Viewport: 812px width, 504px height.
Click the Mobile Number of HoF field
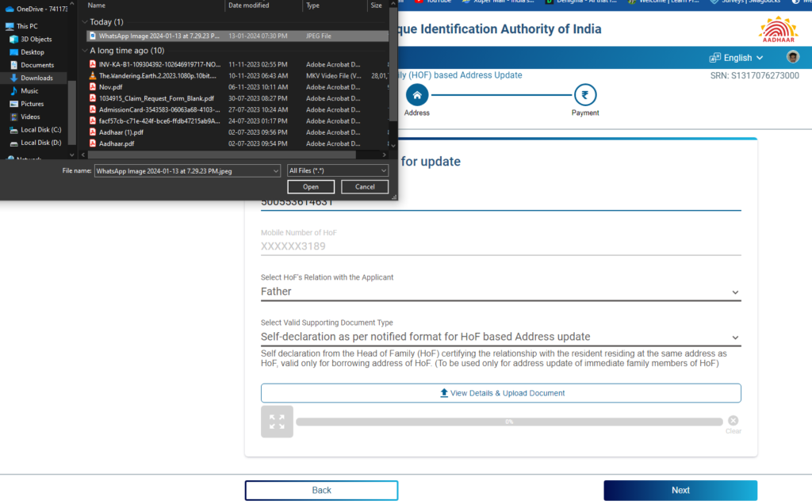tap(501, 246)
